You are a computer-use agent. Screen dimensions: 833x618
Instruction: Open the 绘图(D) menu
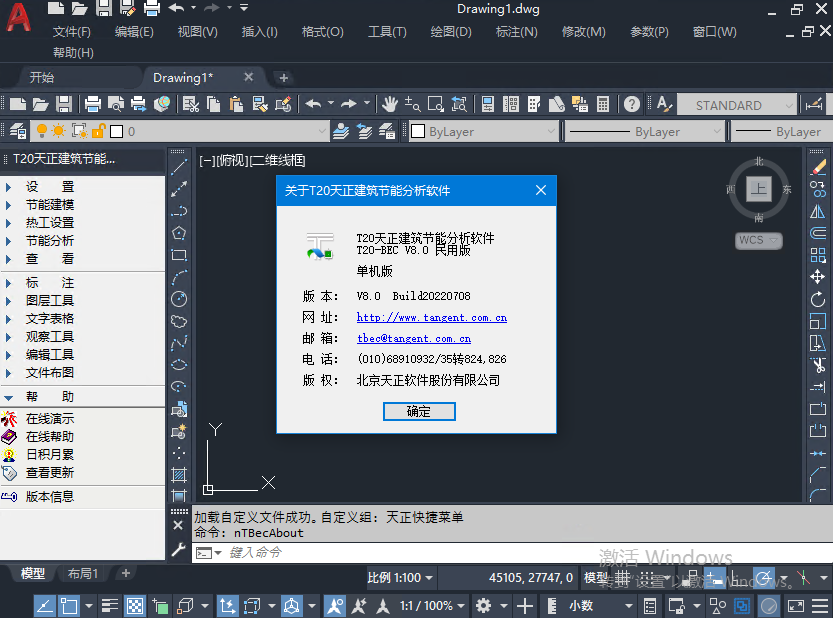(450, 32)
